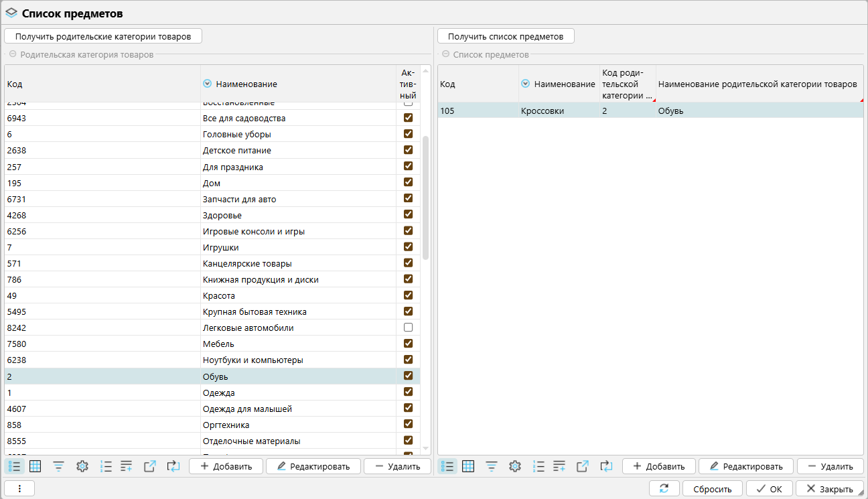Collapse Родительская категория товаров group
868x499 pixels.
(x=12, y=54)
